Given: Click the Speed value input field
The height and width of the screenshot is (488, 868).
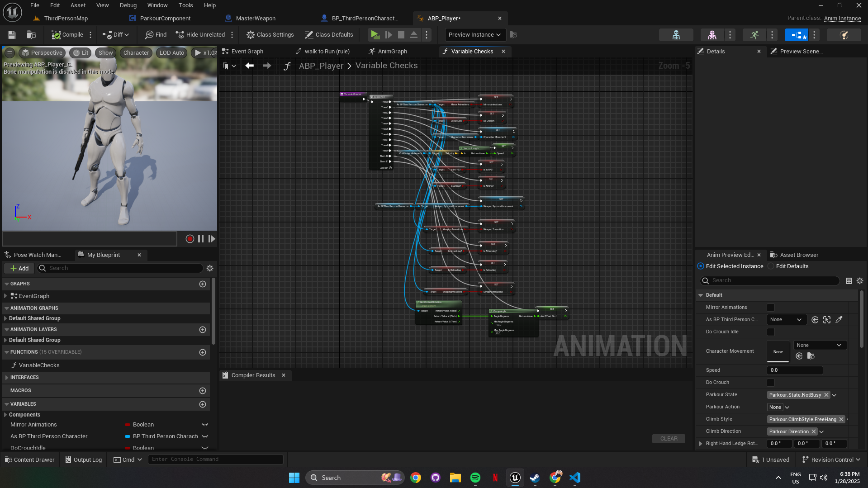Looking at the screenshot, I should coord(794,370).
